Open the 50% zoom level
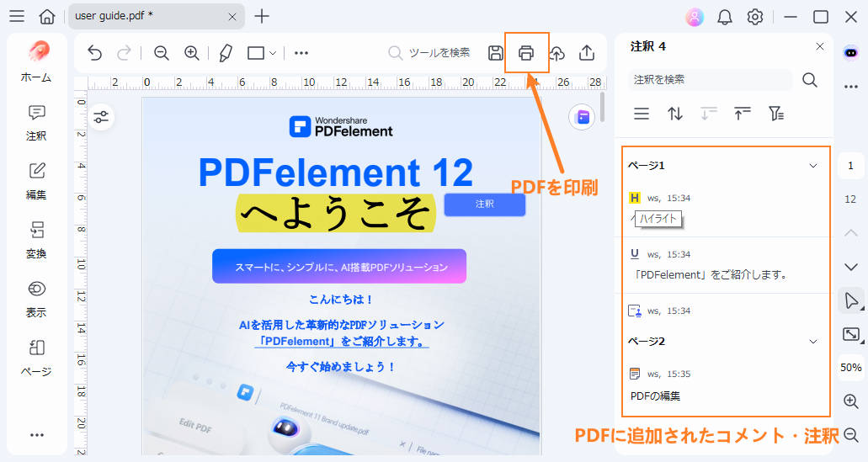868x462 pixels. click(851, 368)
